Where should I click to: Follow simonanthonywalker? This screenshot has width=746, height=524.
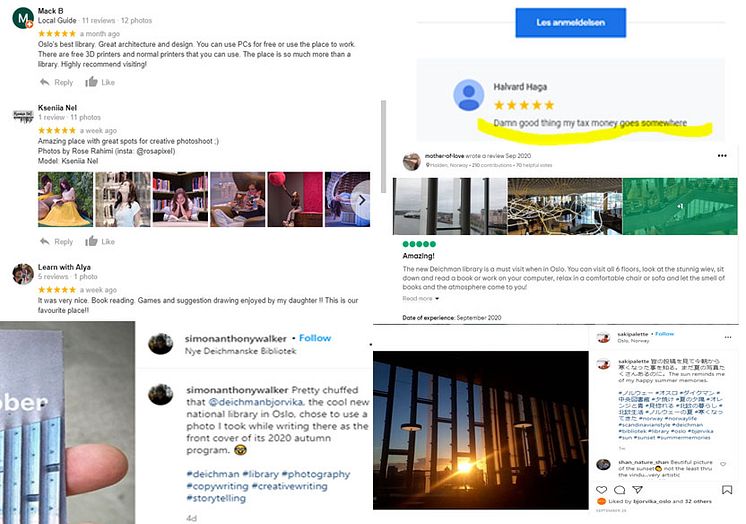[315, 338]
